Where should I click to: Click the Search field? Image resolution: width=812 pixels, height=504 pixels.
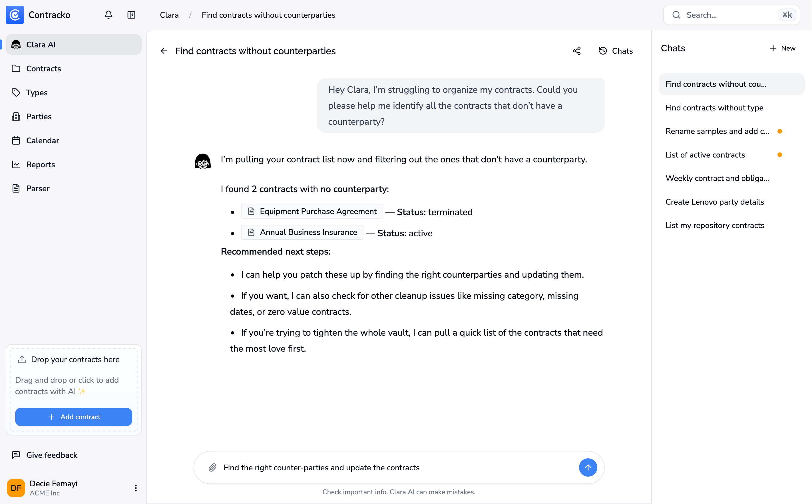point(717,15)
